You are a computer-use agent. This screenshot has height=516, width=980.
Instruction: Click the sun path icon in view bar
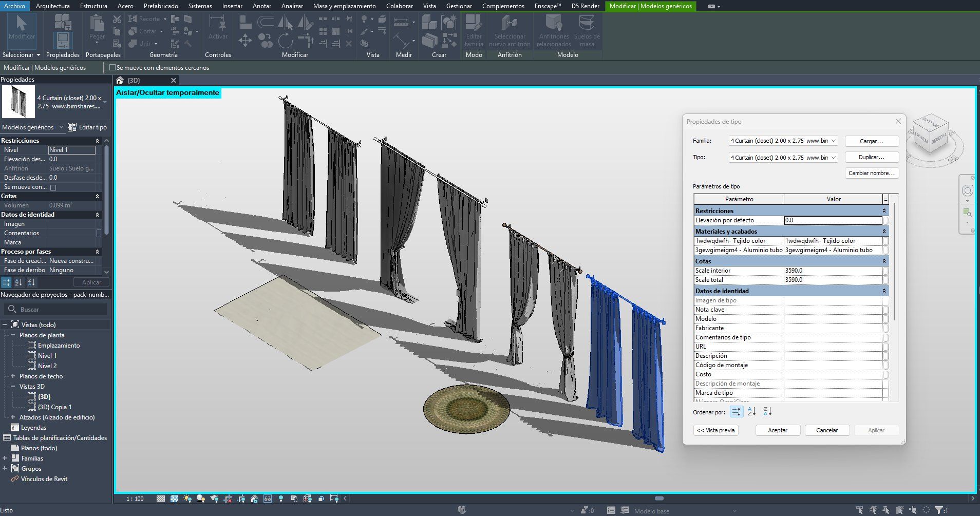pyautogui.click(x=187, y=498)
